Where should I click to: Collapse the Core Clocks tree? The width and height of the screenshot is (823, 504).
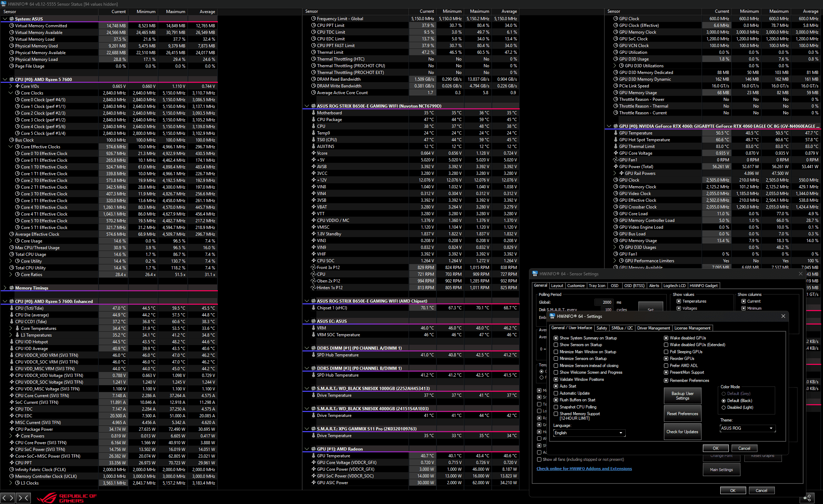tap(11, 93)
